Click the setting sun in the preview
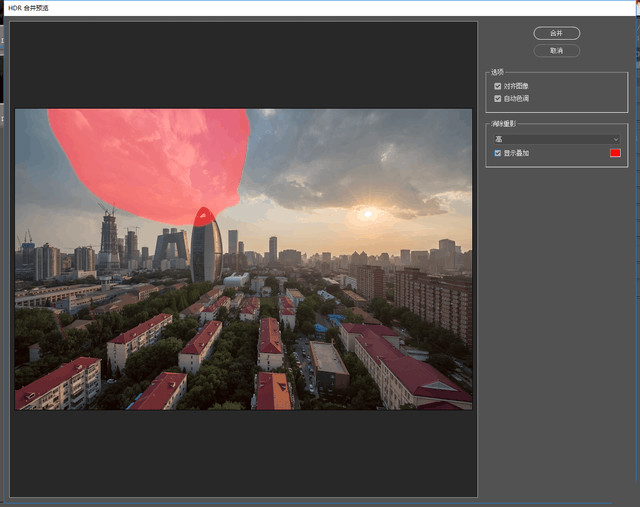Screen dimensions: 640x507 click(367, 213)
